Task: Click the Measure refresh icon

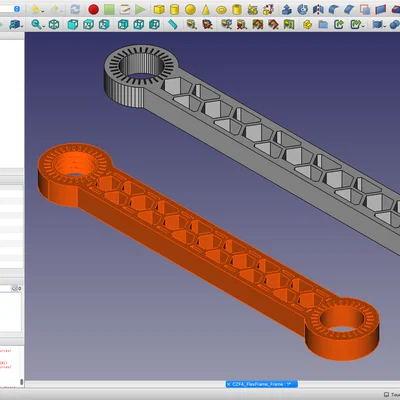Action: 226,24
